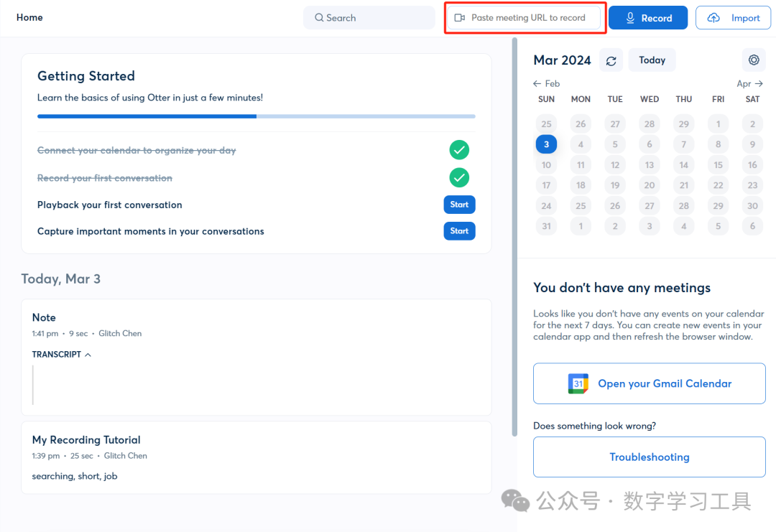Viewport: 776px width, 532px height.
Task: Click the Import button
Action: [x=733, y=18]
